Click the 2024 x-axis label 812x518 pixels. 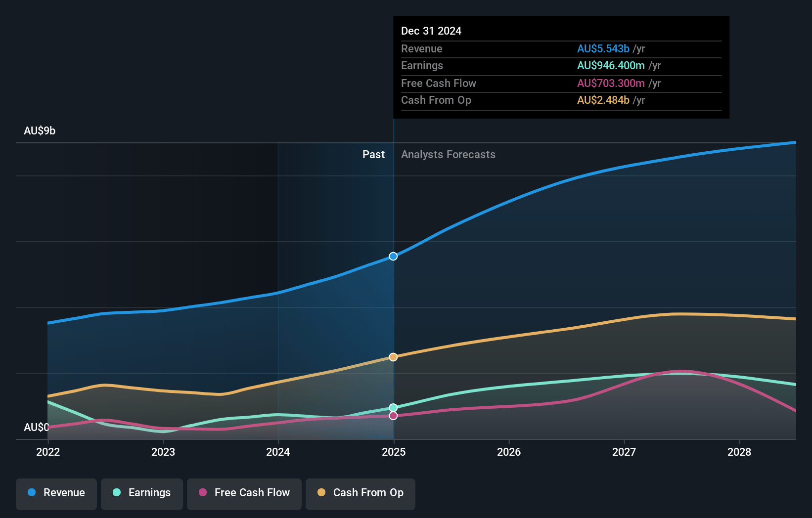click(x=278, y=452)
